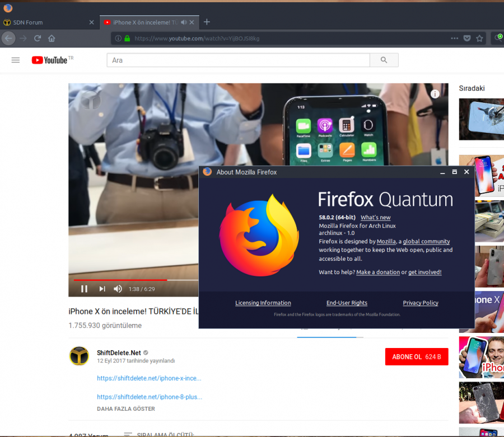The width and height of the screenshot is (504, 437).
Task: Open ShiftDelete.Net channel avatar
Action: point(79,356)
